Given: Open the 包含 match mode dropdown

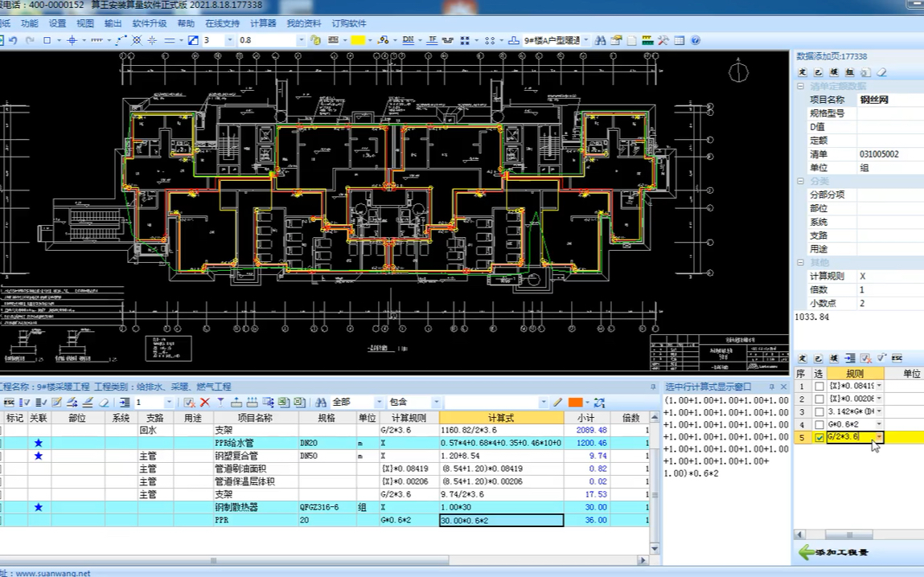Looking at the screenshot, I should pos(436,402).
